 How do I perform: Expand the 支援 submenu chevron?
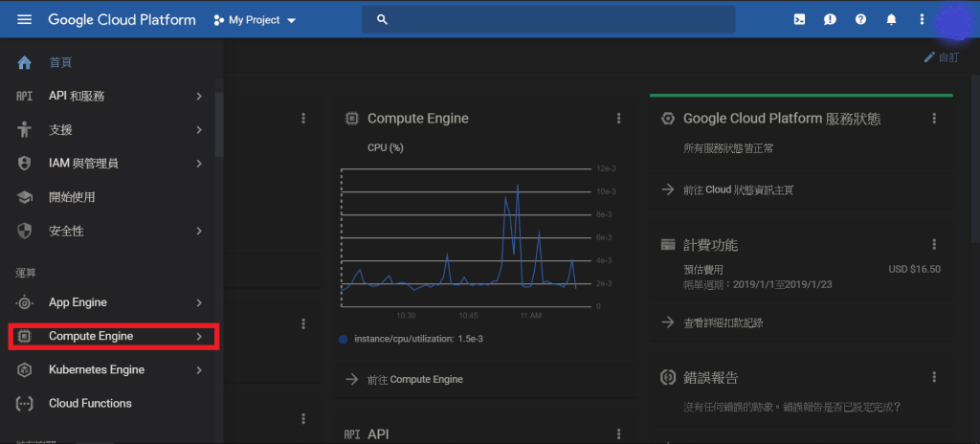coord(199,130)
